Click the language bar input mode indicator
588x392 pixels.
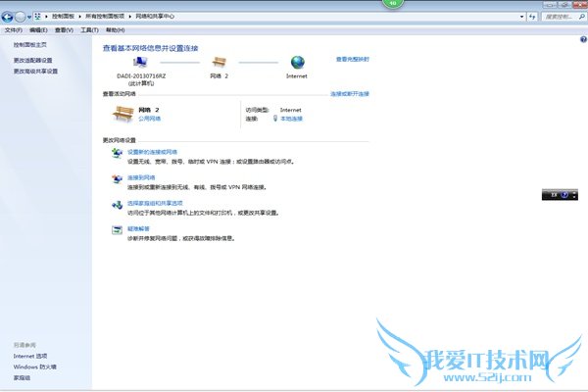(553, 195)
